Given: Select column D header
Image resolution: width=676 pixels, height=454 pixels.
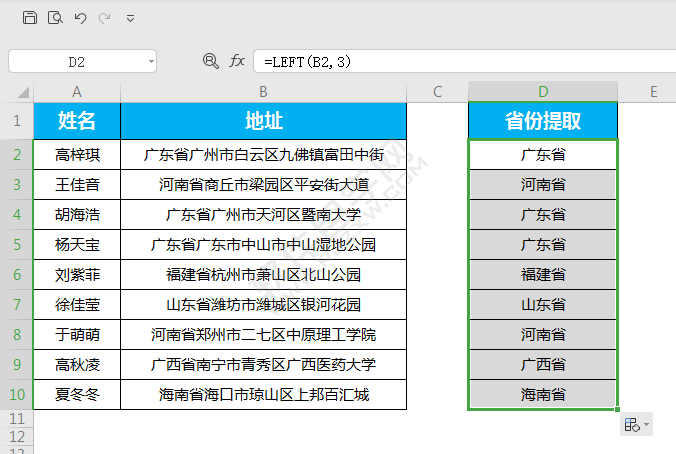Looking at the screenshot, I should tap(543, 92).
